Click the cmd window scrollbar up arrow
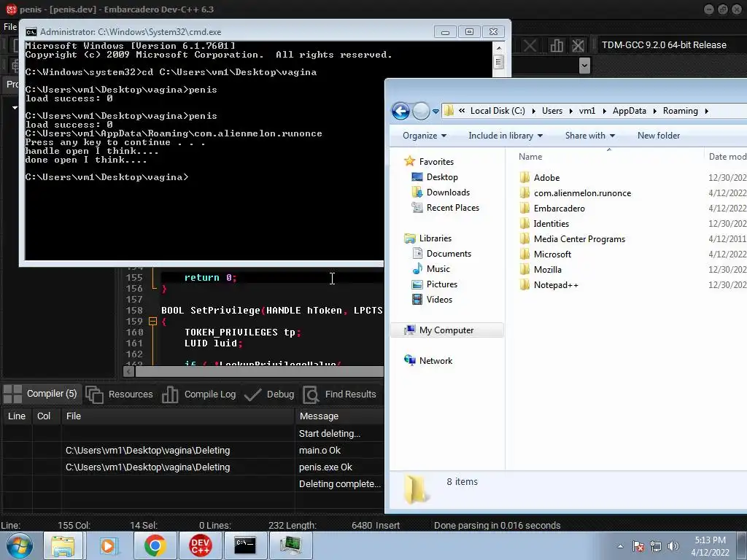Image resolution: width=747 pixels, height=560 pixels. [x=499, y=47]
